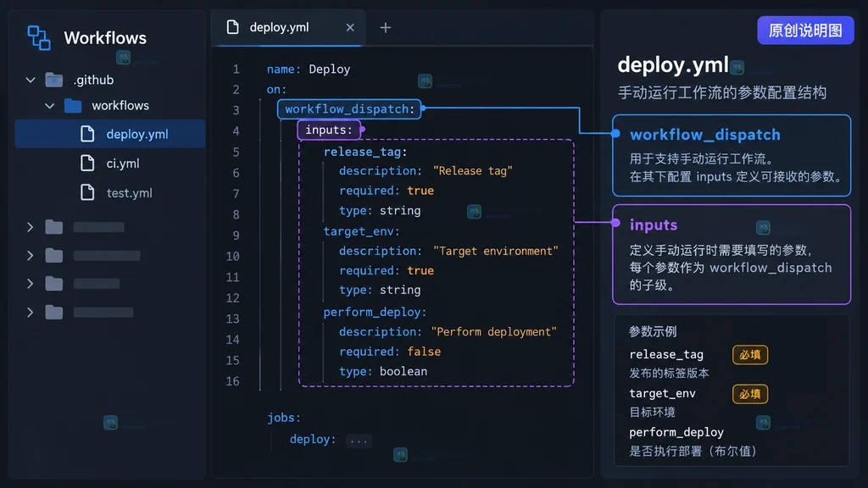The height and width of the screenshot is (488, 868).
Task: Click target_env in the 参数示例 list
Action: (x=663, y=393)
